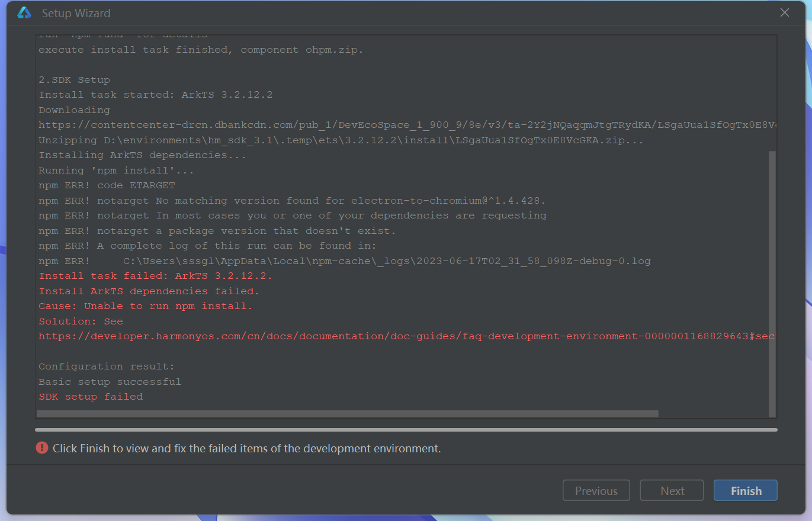Click the 'execute install task finished' line
This screenshot has width=812, height=521.
201,50
